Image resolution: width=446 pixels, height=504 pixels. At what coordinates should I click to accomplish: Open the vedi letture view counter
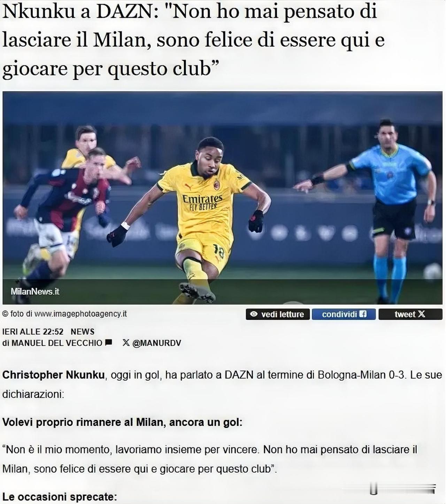point(278,314)
